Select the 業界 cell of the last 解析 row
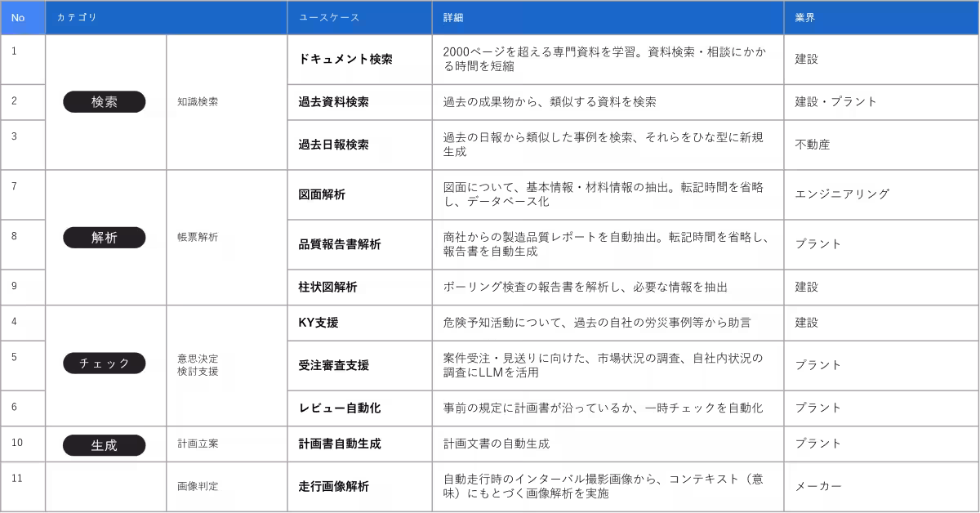980x513 pixels. point(880,287)
